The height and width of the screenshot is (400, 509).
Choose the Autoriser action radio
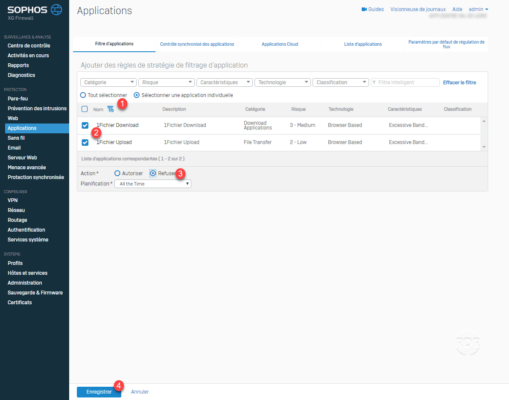117,173
